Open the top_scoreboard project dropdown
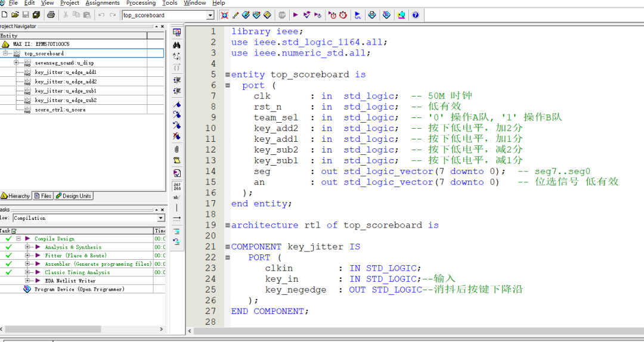 pos(210,15)
